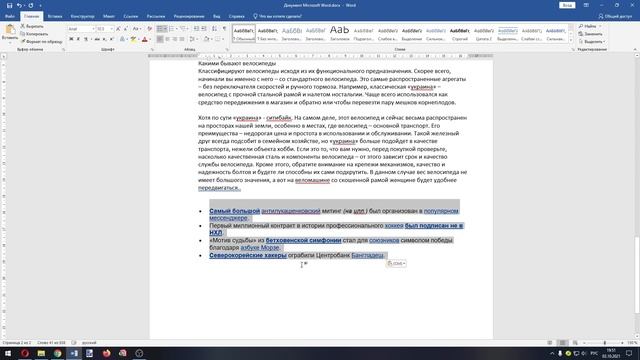Open the numbered list dropdown
Screen dimensions: 640x360
[x=177, y=29]
